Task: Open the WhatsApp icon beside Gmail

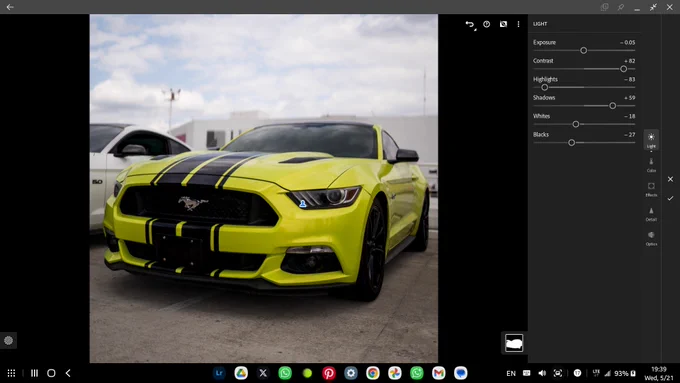Action: click(417, 373)
